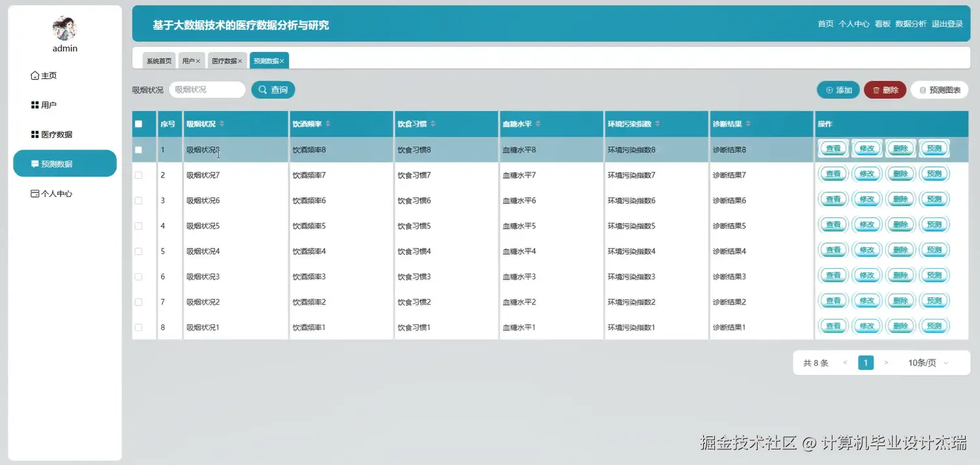This screenshot has height=465, width=980.
Task: Click 修改 for the 吸烟状况8 row
Action: 867,149
